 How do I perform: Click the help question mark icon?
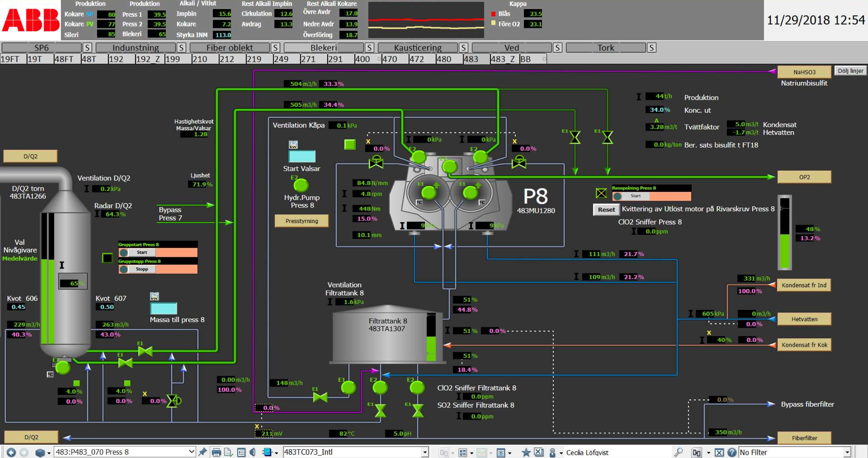[732, 452]
